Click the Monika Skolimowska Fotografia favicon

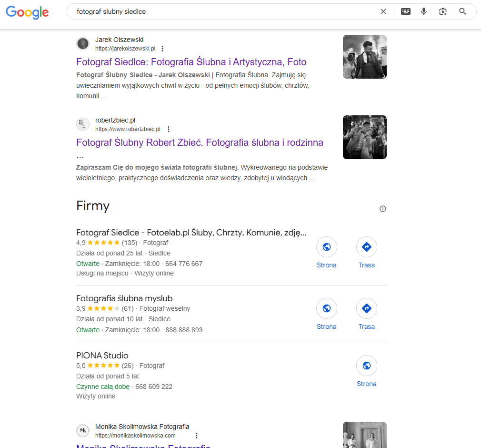(x=83, y=430)
